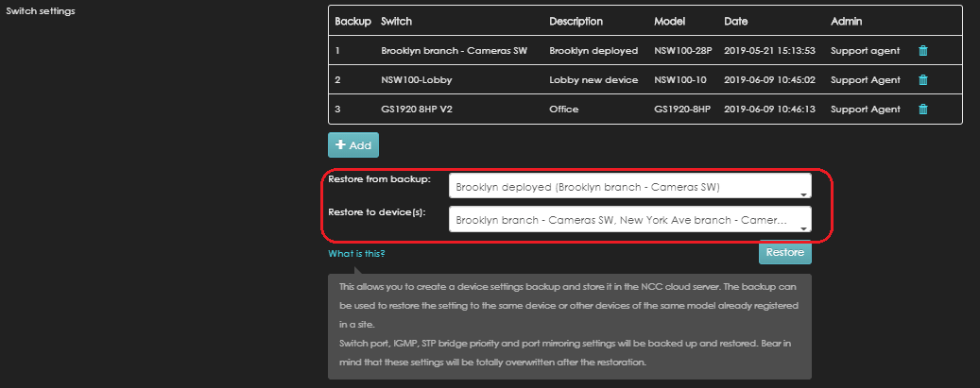Click the Admin column header
The height and width of the screenshot is (388, 980).
(846, 22)
